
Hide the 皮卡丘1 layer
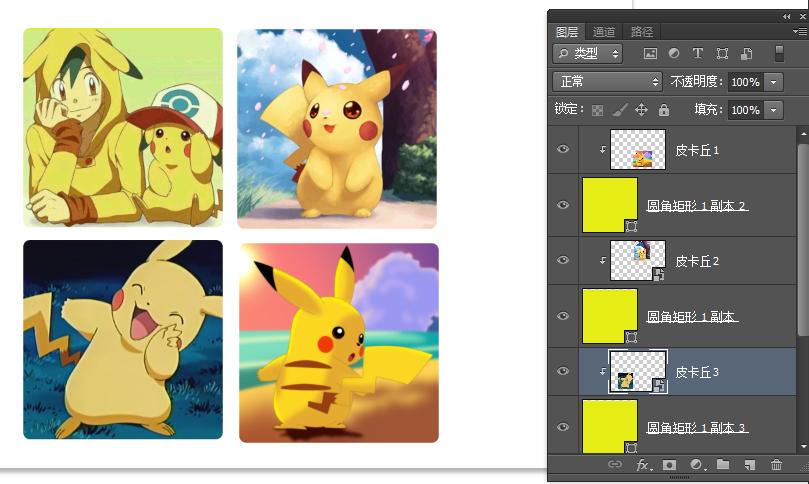click(563, 149)
